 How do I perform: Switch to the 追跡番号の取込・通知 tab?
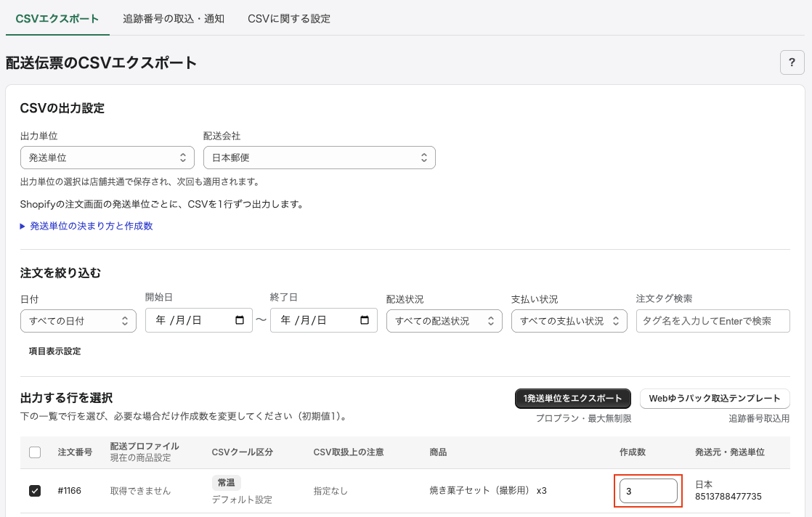coord(174,19)
